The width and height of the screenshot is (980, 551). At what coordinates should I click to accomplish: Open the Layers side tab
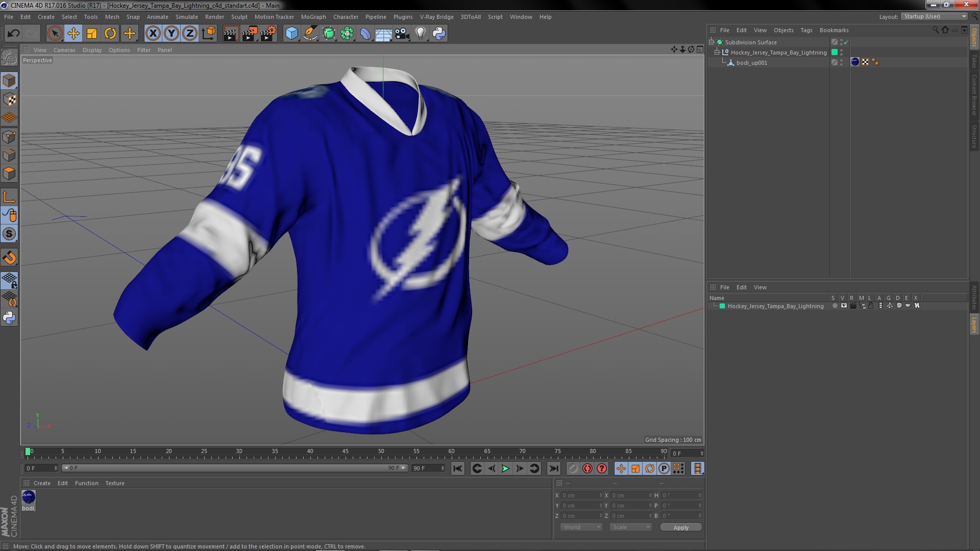pyautogui.click(x=974, y=324)
